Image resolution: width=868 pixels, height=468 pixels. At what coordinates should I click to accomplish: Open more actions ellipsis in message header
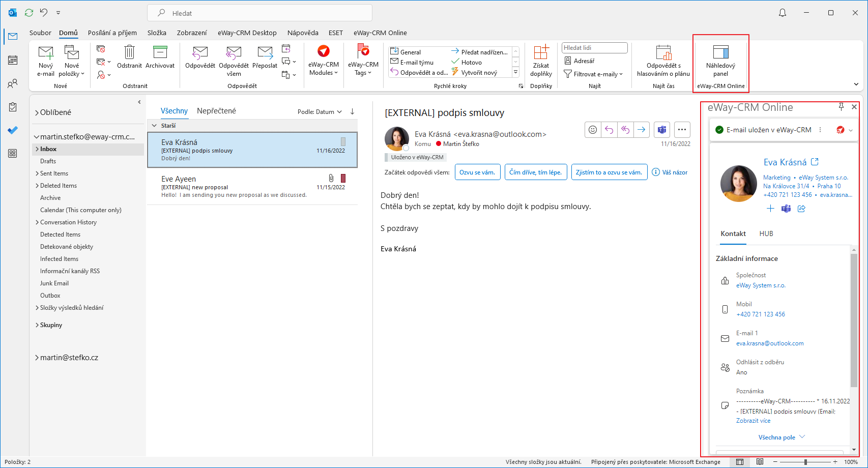pyautogui.click(x=682, y=130)
